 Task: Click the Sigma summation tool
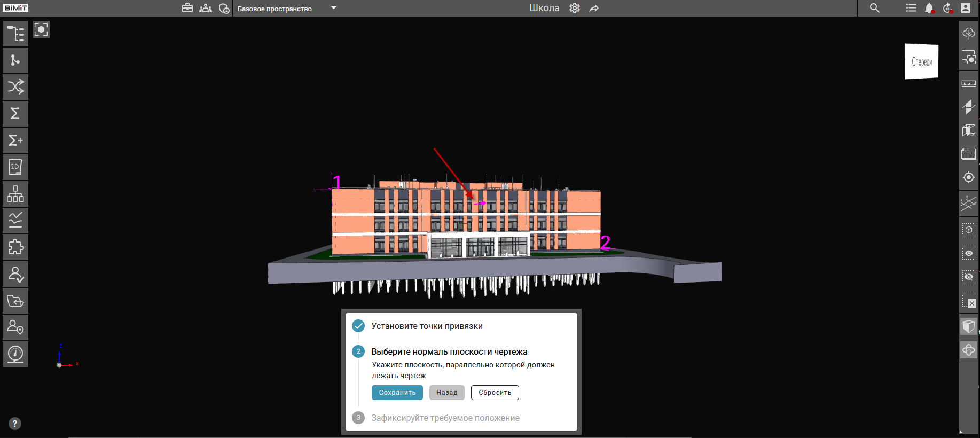click(15, 114)
